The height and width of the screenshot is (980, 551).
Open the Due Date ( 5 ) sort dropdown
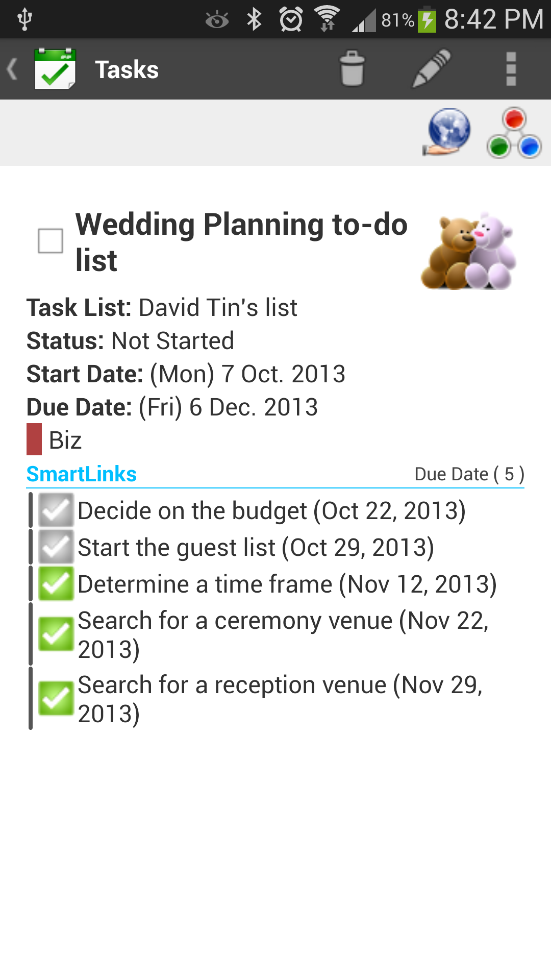[469, 474]
